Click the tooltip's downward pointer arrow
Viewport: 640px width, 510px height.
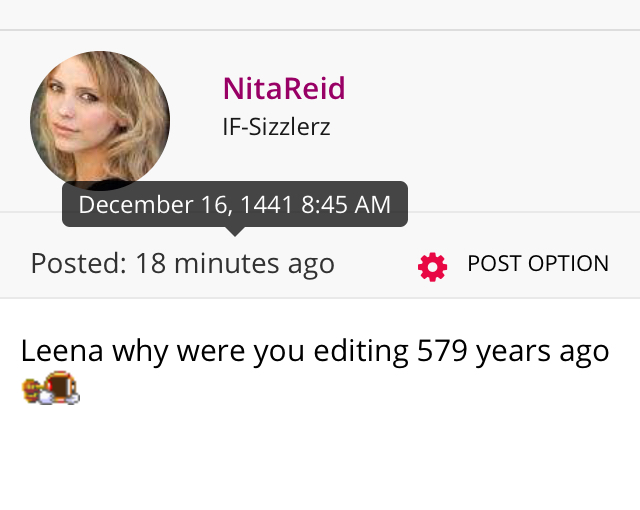(235, 231)
